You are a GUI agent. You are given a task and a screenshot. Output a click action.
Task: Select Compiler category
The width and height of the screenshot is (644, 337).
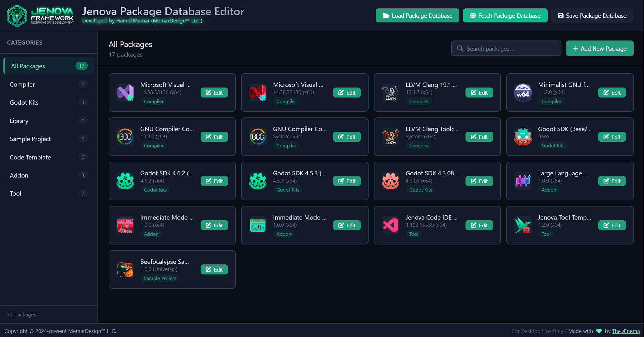[x=49, y=84]
